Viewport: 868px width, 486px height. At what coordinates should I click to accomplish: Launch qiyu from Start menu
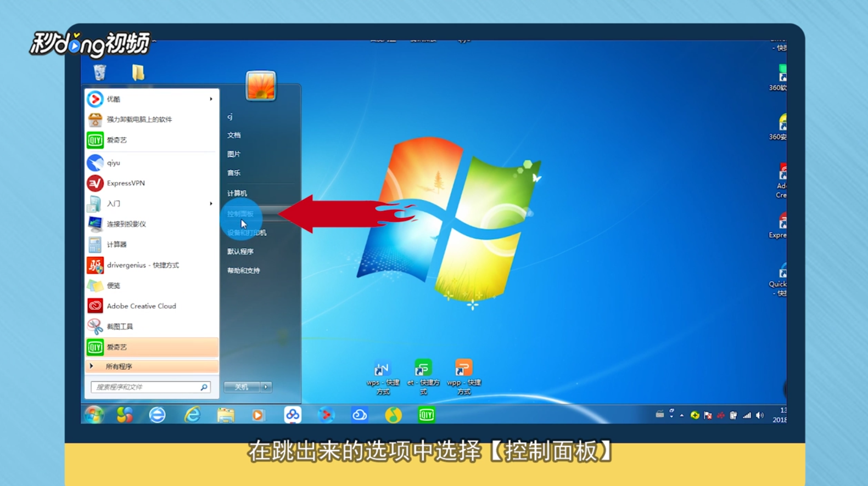(152, 162)
